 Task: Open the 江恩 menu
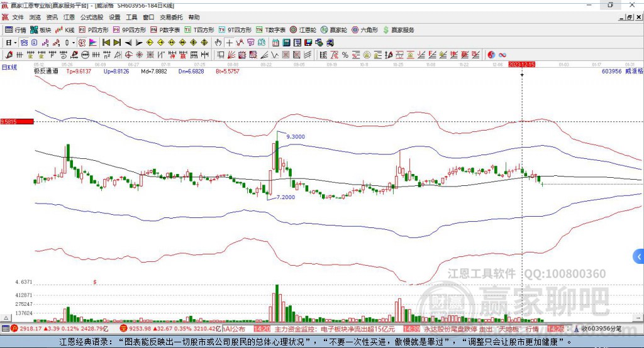[69, 17]
